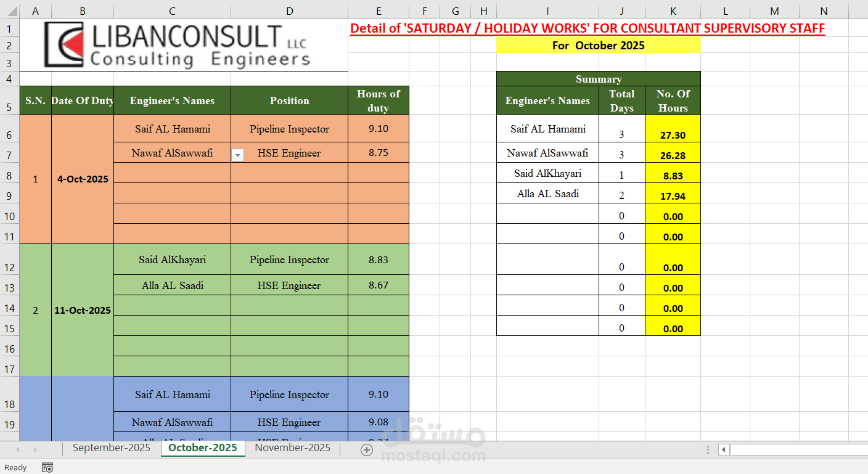Screen dimensions: 868x474
Task: Select Total Days value 2 cell
Action: [622, 193]
